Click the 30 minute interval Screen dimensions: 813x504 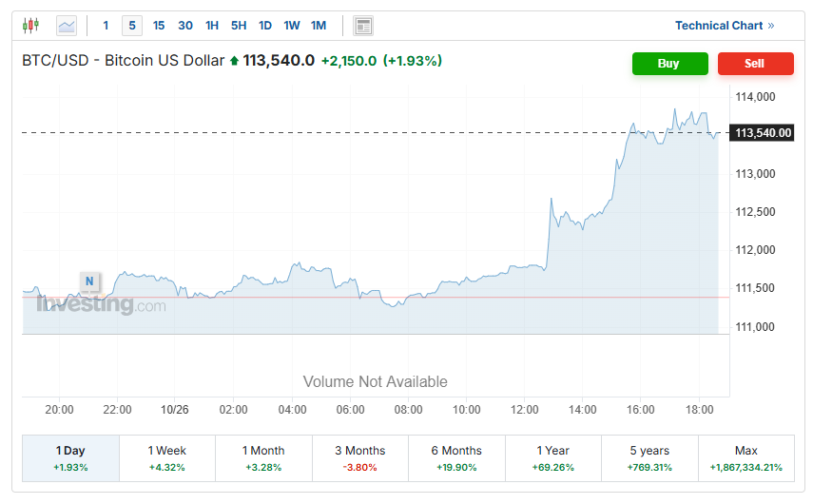point(185,26)
